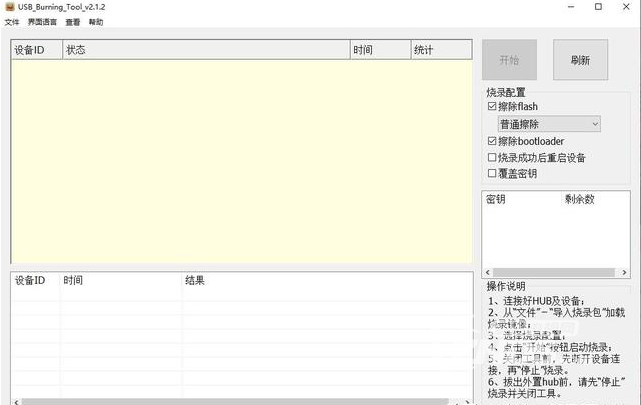
Task: Click the 剩余数 column header
Action: tap(595, 199)
